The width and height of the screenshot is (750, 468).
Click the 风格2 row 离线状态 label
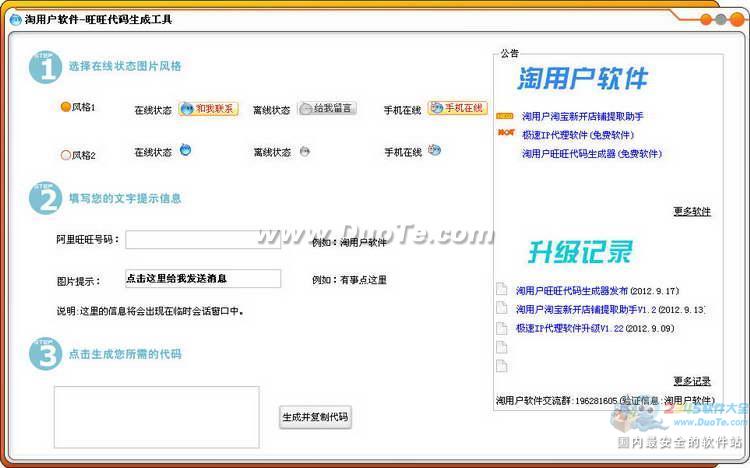point(272,153)
